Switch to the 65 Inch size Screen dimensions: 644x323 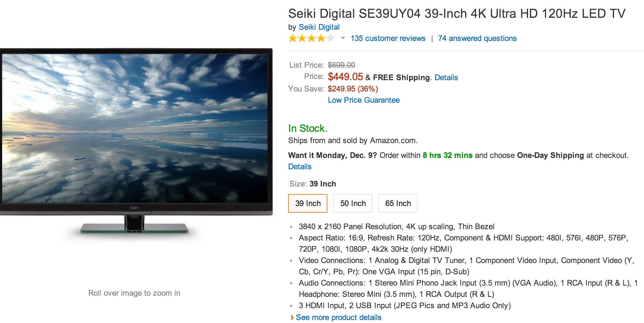tap(398, 203)
